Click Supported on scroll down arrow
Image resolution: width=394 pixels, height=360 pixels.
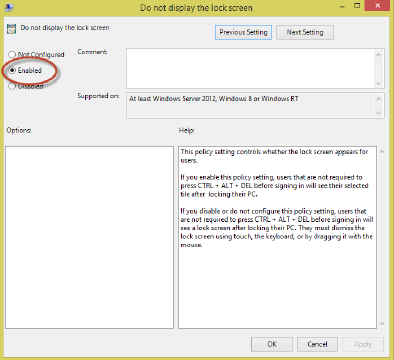(378, 113)
